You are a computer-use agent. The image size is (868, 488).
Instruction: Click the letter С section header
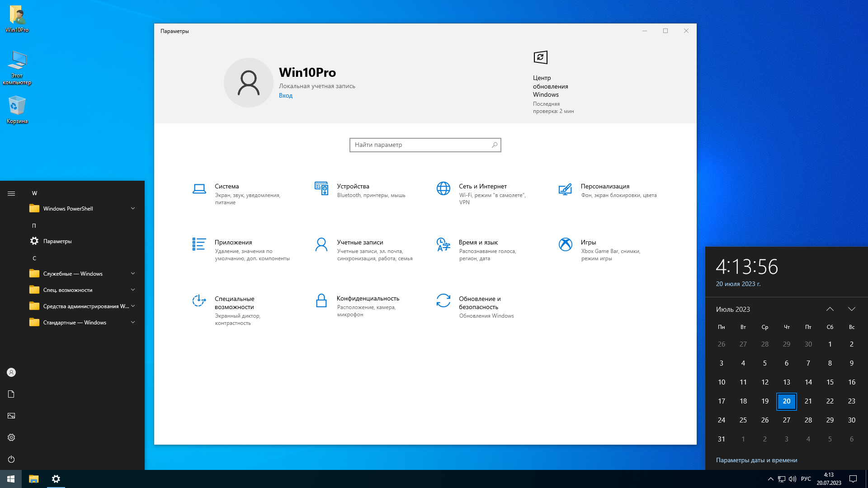click(34, 258)
